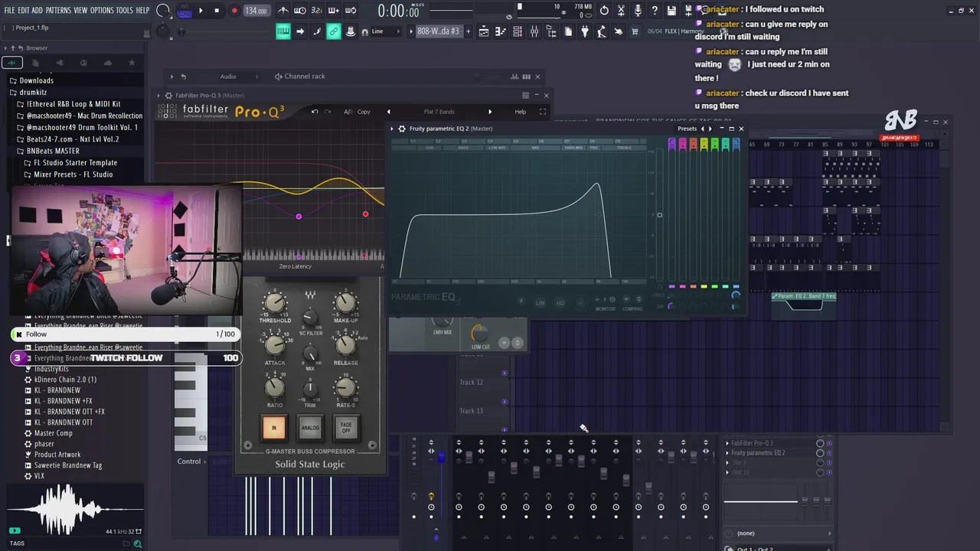Toggle the green link snap button
The width and height of the screenshot is (980, 551).
[333, 31]
